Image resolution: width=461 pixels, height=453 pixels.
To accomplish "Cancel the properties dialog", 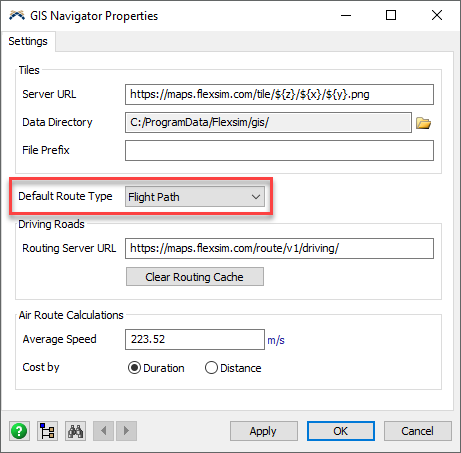I will (x=418, y=431).
